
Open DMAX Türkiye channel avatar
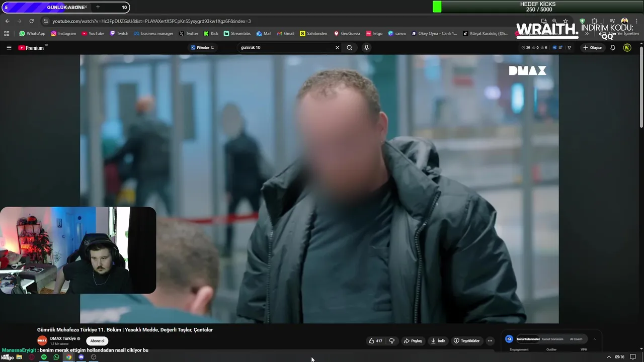42,340
